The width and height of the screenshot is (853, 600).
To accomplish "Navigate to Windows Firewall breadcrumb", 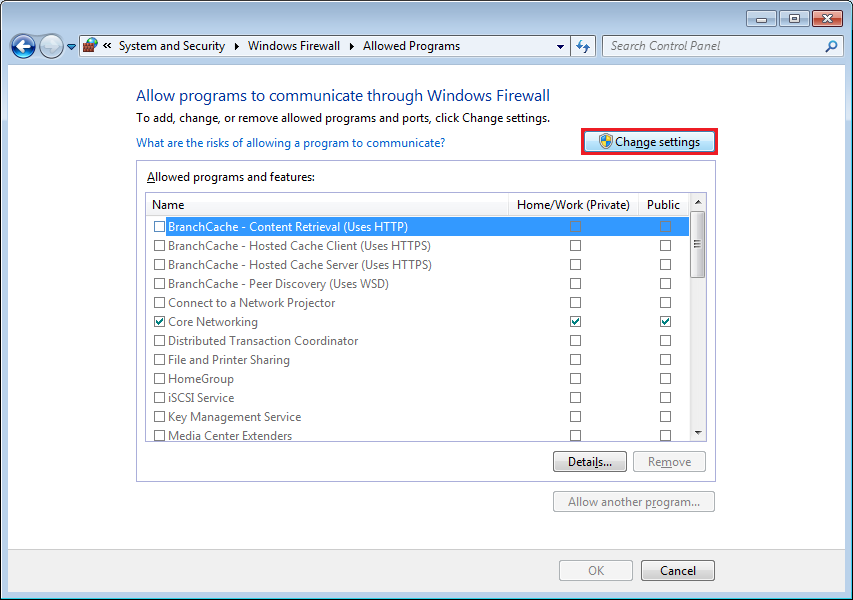I will [x=294, y=46].
